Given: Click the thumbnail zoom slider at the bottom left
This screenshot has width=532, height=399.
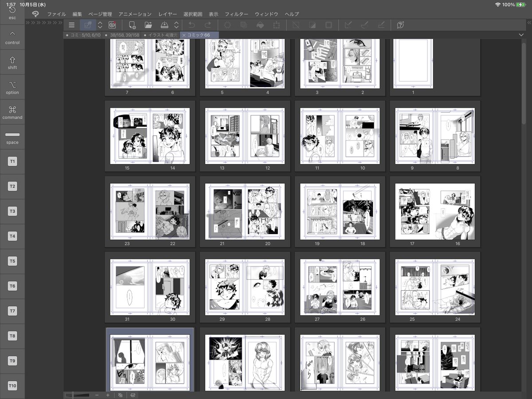Looking at the screenshot, I should (x=77, y=395).
